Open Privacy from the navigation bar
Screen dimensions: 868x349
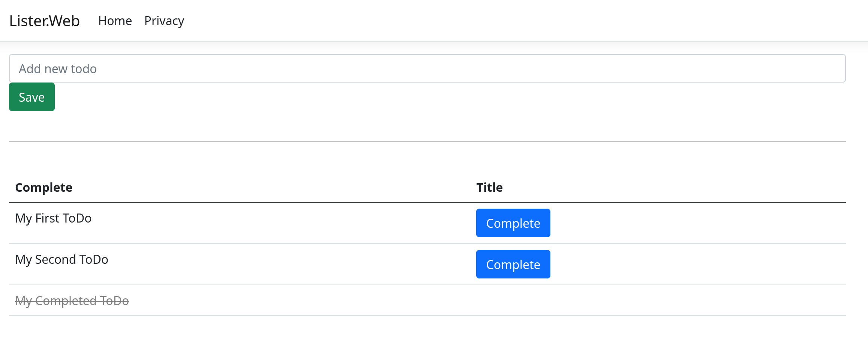click(x=164, y=21)
